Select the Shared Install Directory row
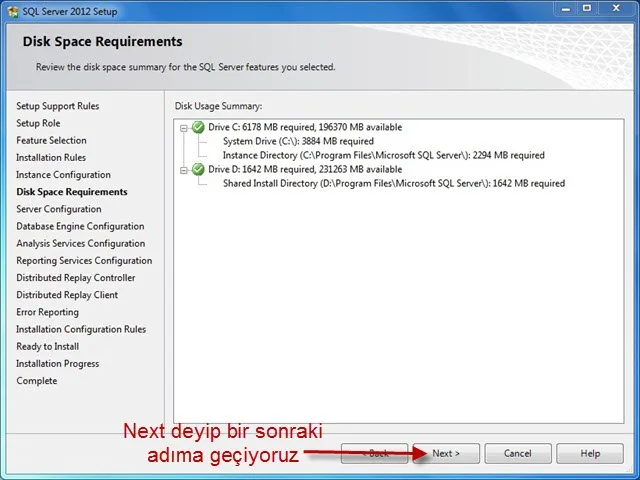The height and width of the screenshot is (480, 640). point(394,183)
